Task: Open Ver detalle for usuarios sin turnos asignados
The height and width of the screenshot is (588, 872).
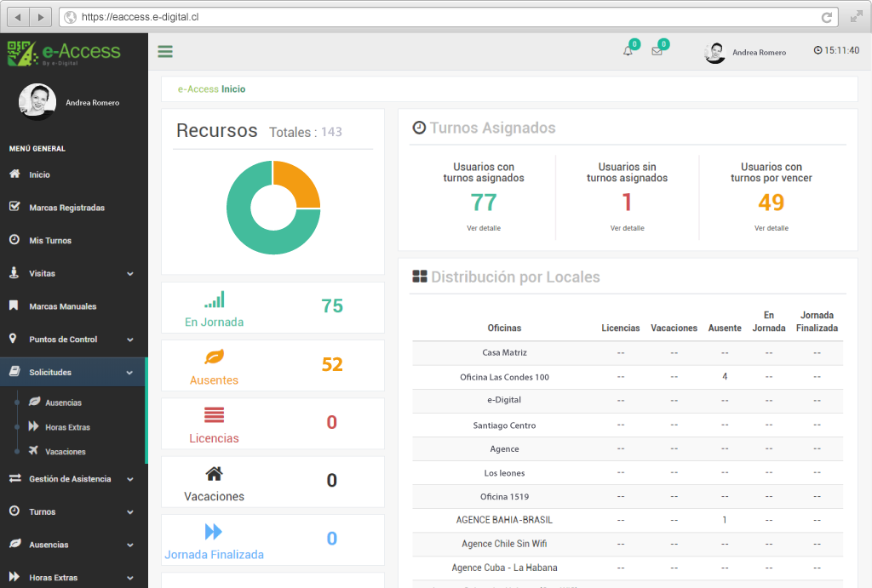Action: (x=628, y=228)
